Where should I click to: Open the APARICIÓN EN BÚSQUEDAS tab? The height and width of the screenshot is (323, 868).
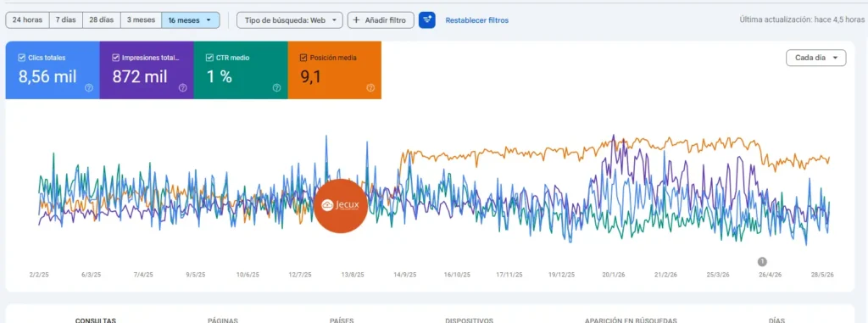click(631, 320)
